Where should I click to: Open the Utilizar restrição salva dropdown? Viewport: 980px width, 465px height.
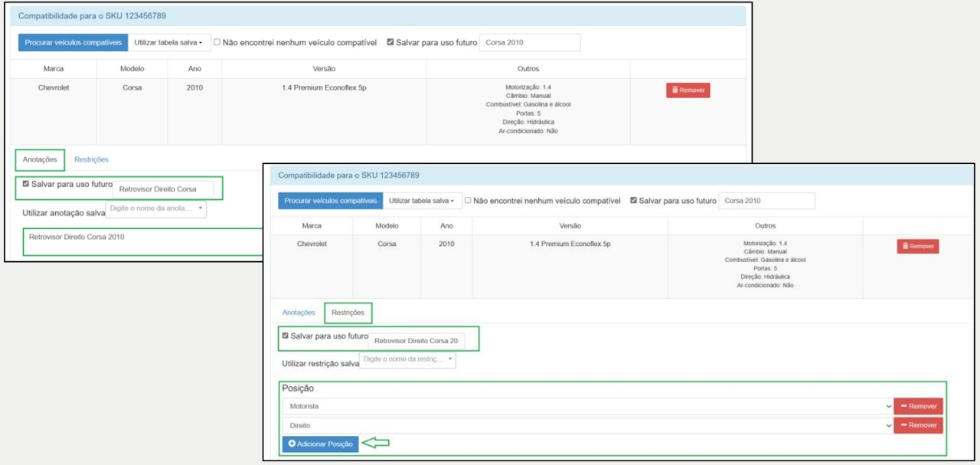click(x=407, y=359)
